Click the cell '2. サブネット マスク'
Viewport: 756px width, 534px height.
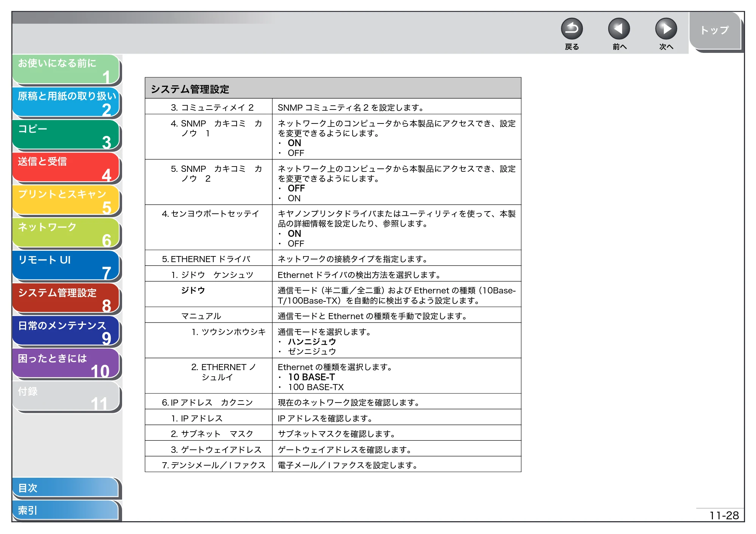coord(209,434)
